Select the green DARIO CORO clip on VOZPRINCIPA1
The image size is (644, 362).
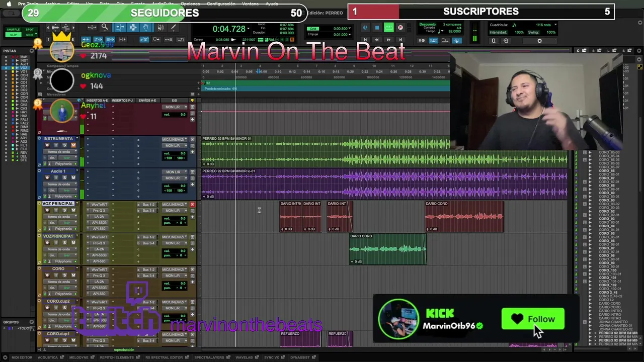388,249
